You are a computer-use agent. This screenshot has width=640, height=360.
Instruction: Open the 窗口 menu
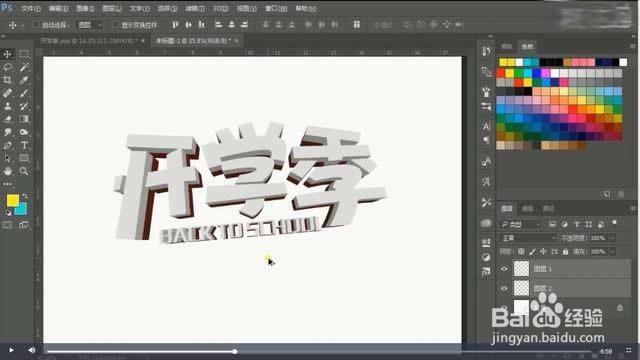(x=276, y=8)
